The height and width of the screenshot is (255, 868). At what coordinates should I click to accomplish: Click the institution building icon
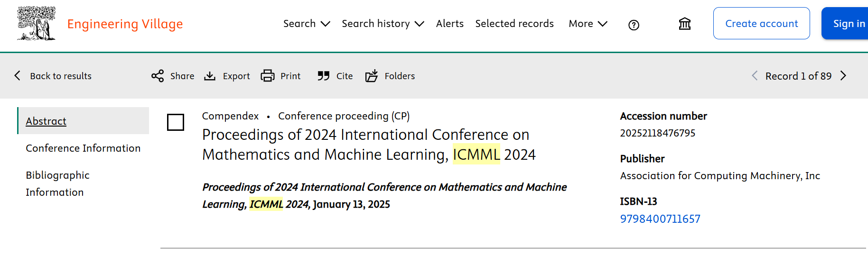684,24
